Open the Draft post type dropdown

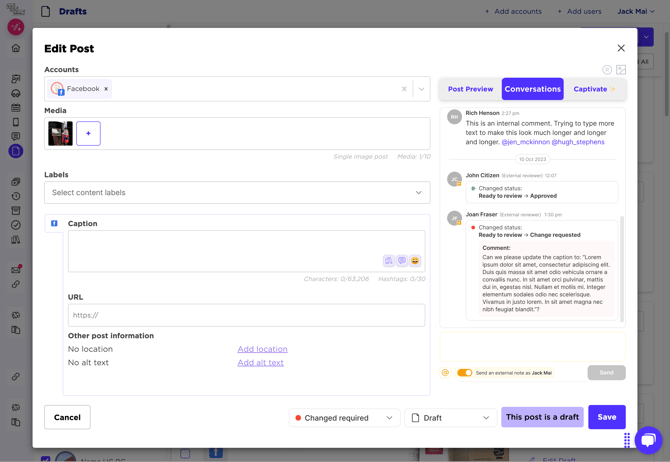(451, 418)
